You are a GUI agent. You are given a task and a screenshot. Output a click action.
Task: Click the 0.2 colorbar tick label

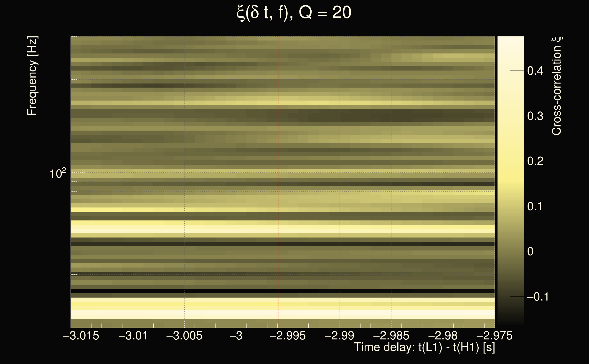coord(535,161)
